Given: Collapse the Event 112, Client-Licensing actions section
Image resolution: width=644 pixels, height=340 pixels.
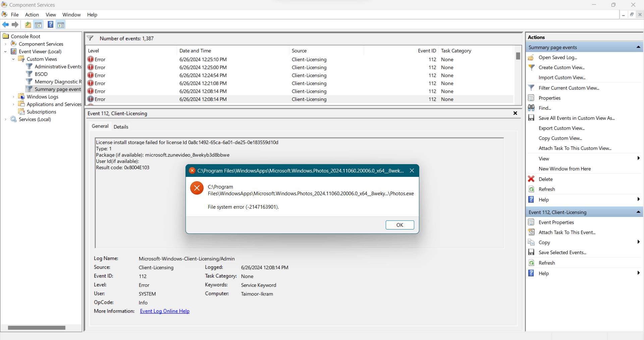Looking at the screenshot, I should point(638,212).
